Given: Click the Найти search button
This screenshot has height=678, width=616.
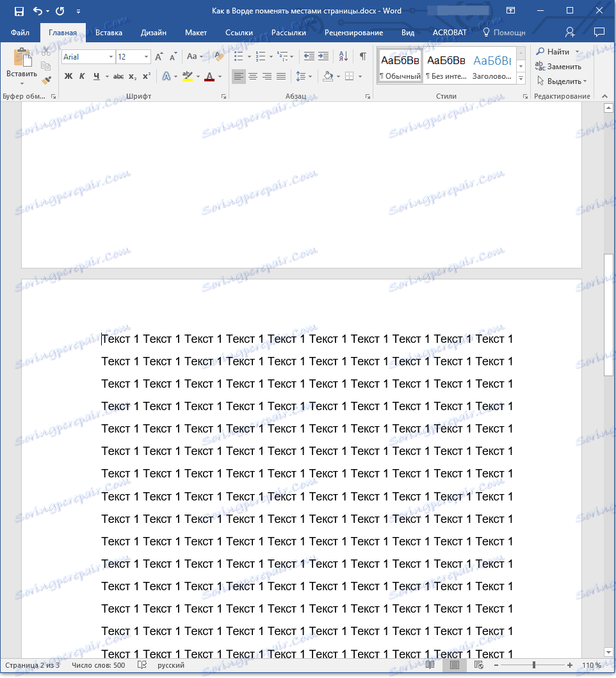Looking at the screenshot, I should tap(553, 52).
